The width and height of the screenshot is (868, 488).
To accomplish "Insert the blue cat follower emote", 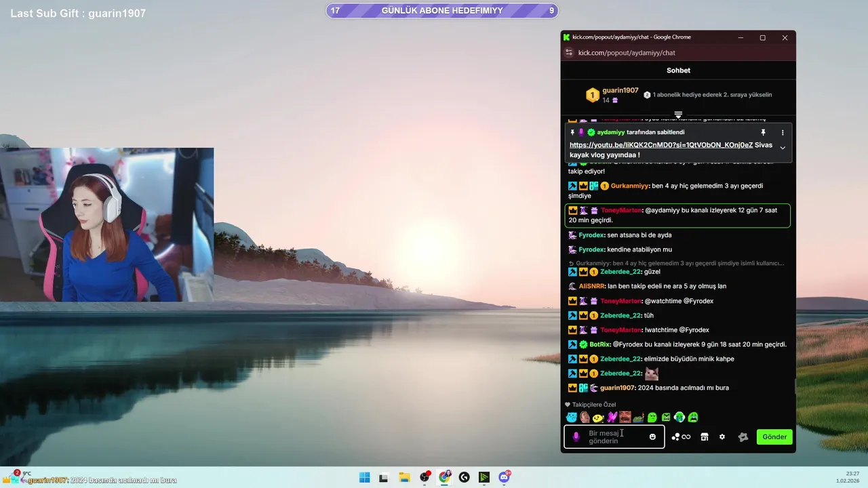I will [572, 418].
